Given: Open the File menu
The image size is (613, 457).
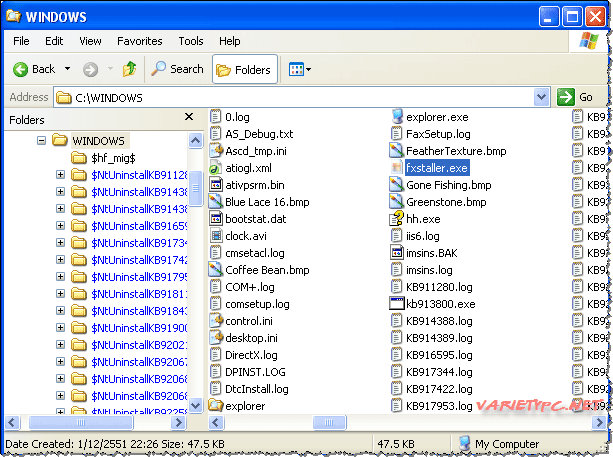Looking at the screenshot, I should coord(21,41).
